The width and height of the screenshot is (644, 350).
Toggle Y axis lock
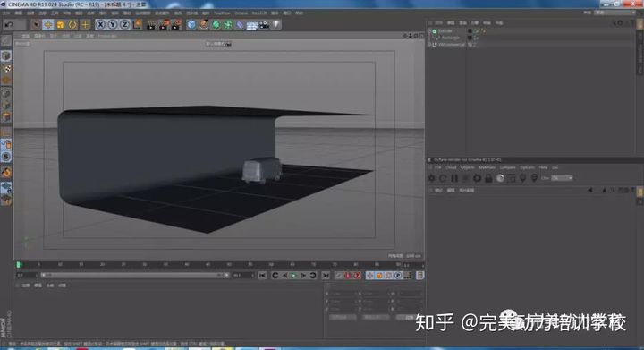113,25
